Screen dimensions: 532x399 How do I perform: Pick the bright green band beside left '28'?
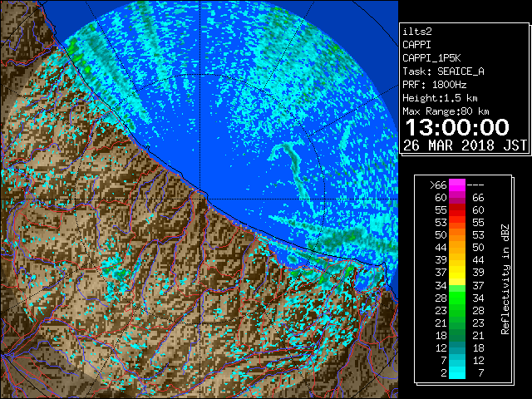457,298
